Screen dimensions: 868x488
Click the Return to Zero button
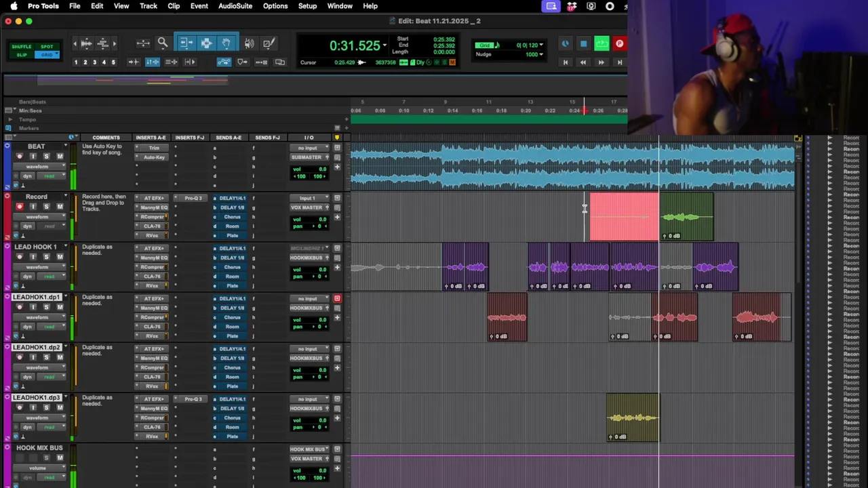click(x=565, y=62)
